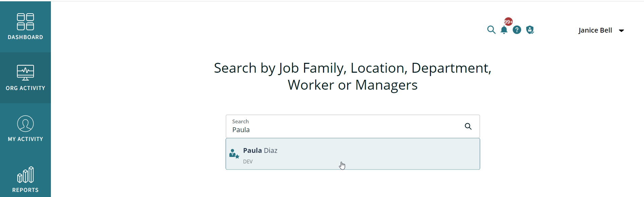Open the notifications bell icon
The height and width of the screenshot is (197, 644).
point(504,30)
